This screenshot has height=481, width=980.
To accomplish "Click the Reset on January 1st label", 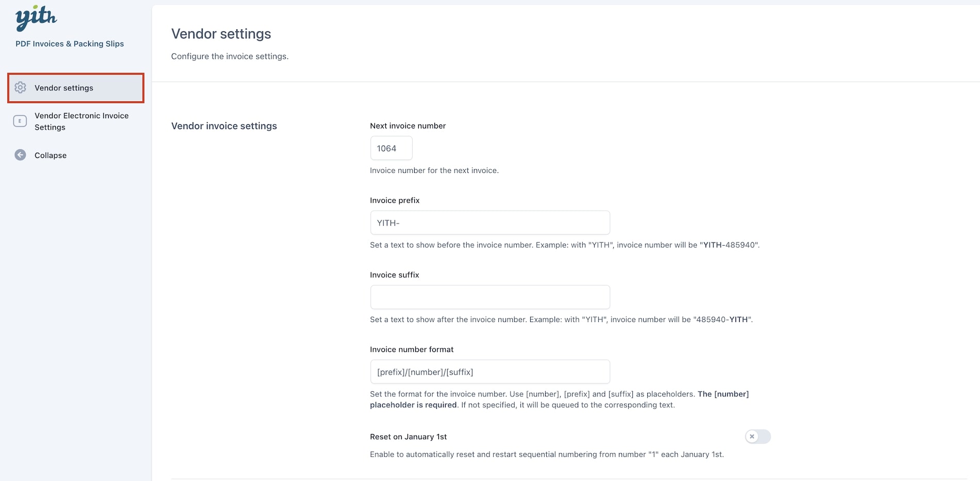I will 409,437.
